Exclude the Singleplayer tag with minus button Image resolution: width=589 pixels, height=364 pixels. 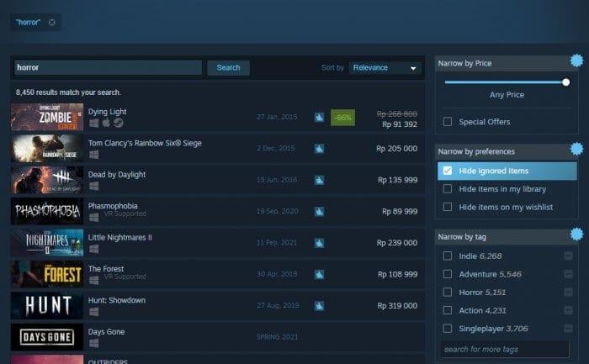(568, 329)
